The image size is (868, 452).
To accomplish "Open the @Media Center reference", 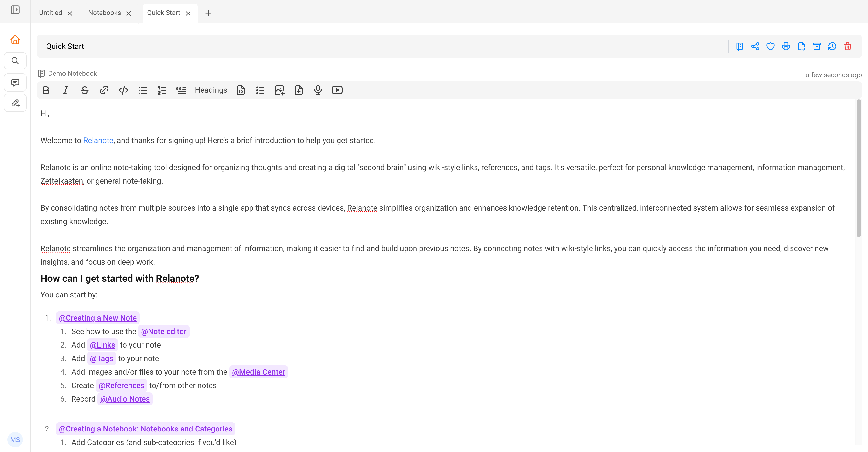I will coord(258,372).
